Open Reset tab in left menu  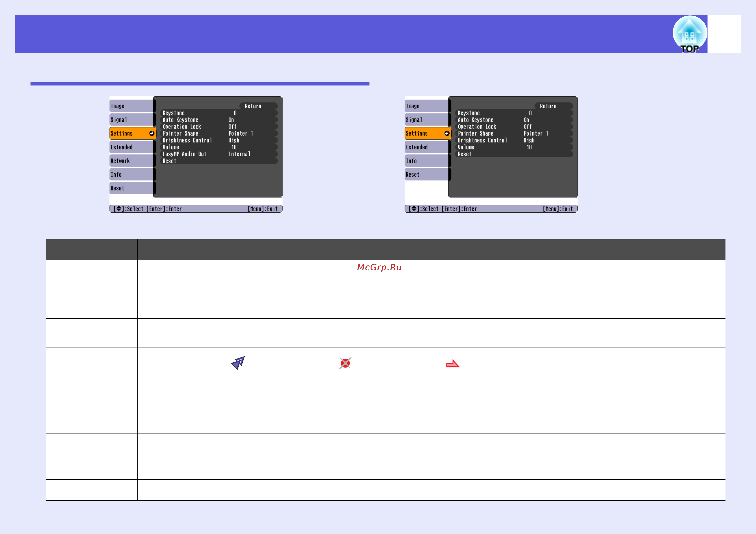tap(131, 188)
